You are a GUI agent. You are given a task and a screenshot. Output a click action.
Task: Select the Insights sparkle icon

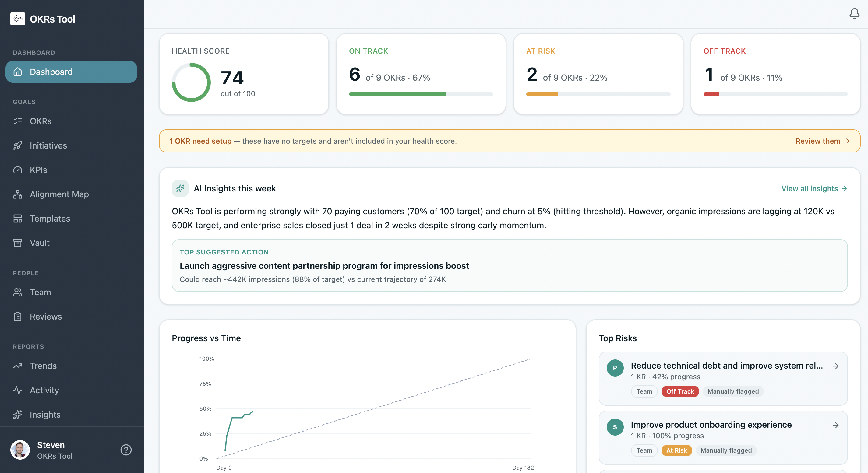18,415
